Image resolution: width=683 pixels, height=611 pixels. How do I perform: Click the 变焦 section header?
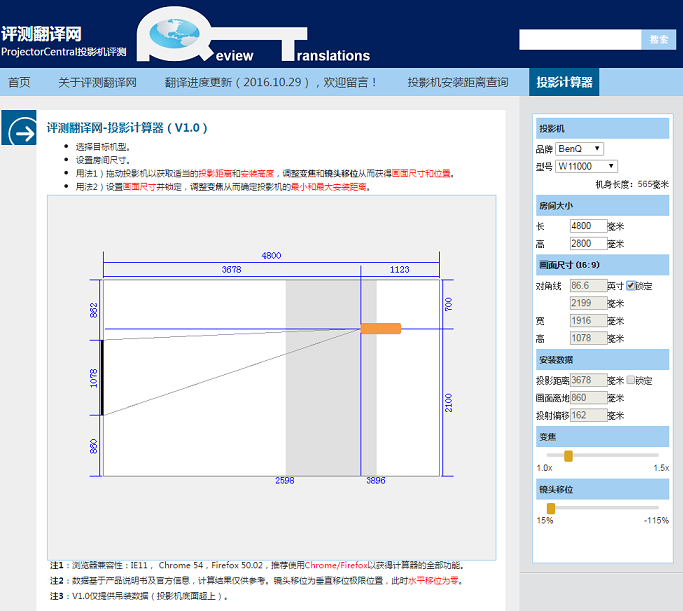click(602, 437)
